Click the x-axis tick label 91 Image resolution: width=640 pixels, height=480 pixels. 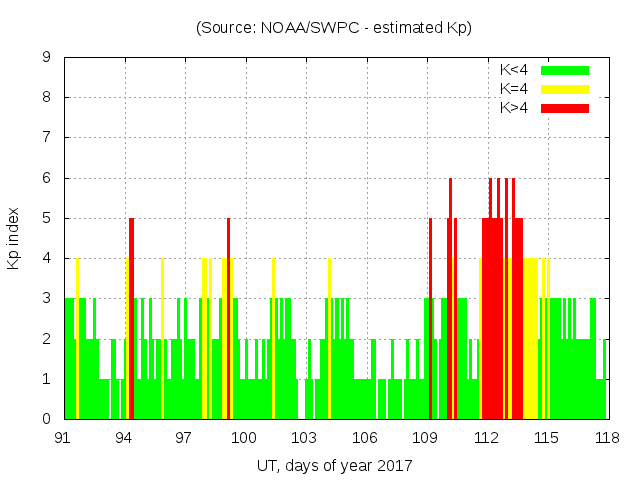point(64,437)
